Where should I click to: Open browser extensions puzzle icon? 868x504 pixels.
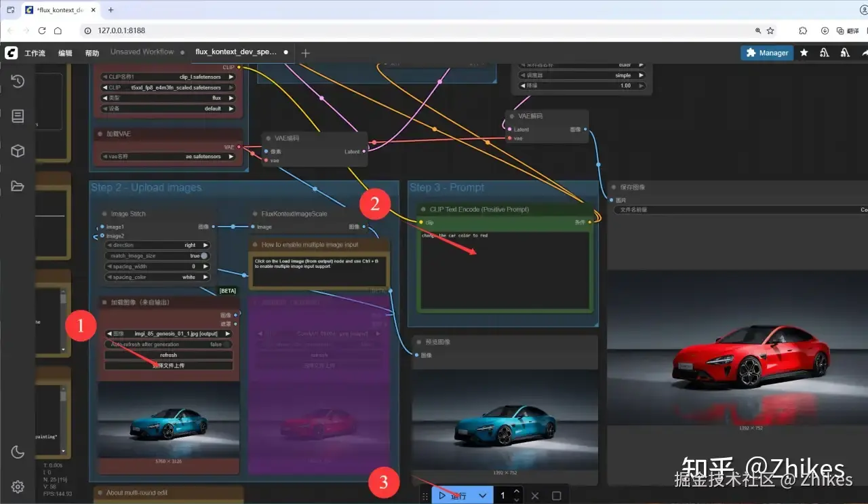pos(803,31)
